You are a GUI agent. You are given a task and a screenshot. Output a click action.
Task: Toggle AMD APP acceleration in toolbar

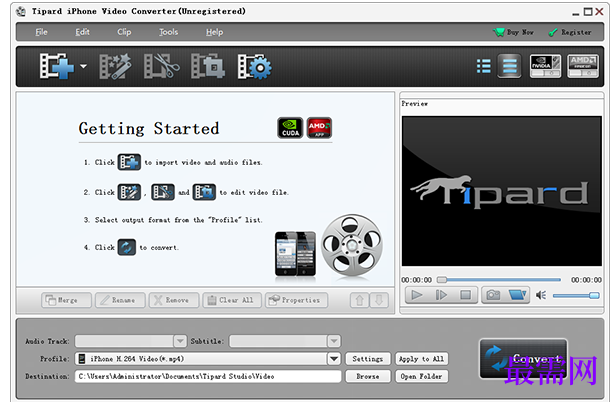[583, 66]
